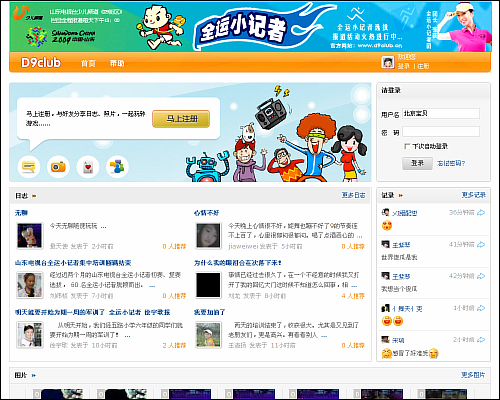Click reply arrow on the 36分钟前 record
The width and height of the screenshot is (500, 400).
[481, 212]
